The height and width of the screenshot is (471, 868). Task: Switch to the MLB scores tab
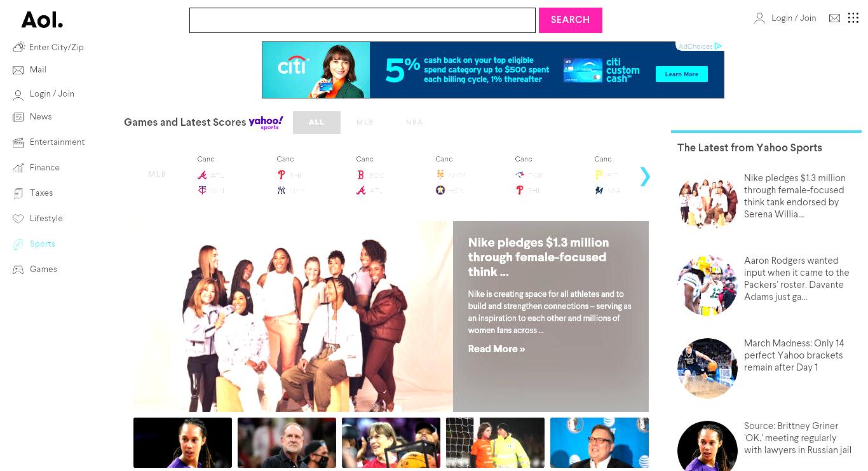(365, 123)
